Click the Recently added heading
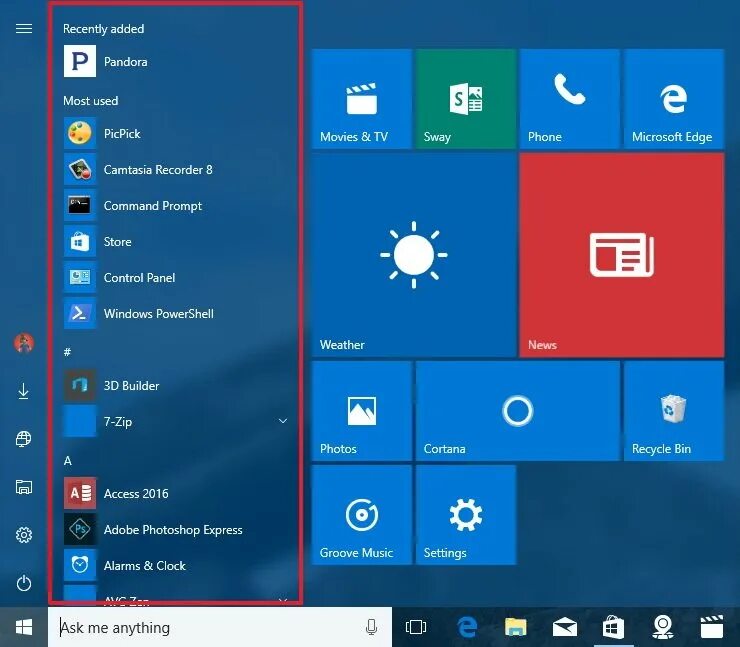The image size is (740, 647). [x=103, y=29]
